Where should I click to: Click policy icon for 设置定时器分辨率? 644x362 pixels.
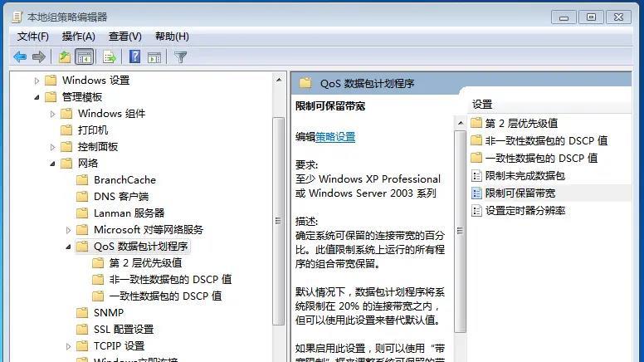476,211
